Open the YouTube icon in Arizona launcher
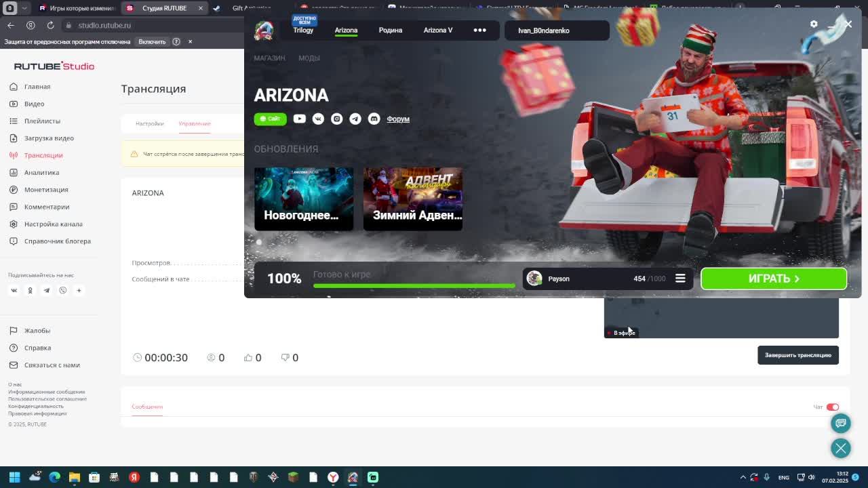The image size is (868, 488). pos(299,119)
